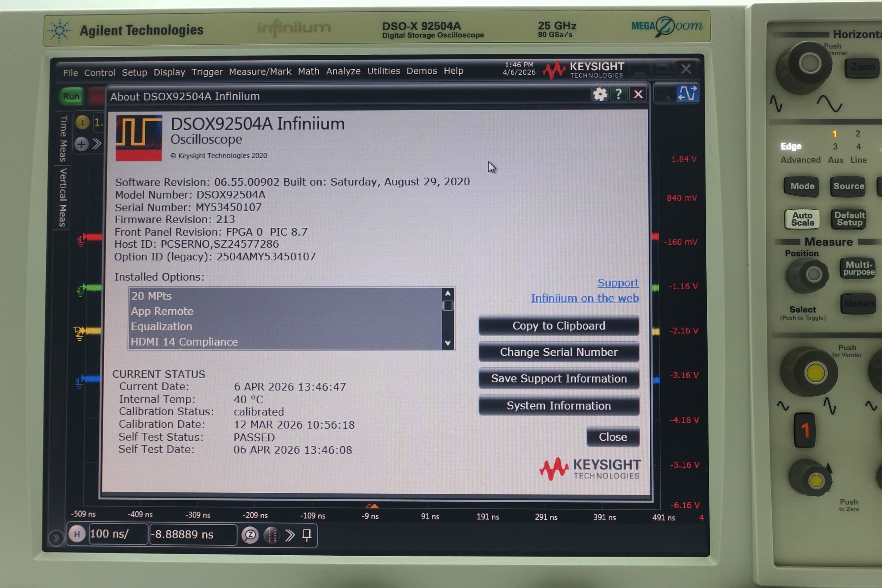Click the oscilloscope app logo in About dialog
Screen dimensions: 882x588
coord(139,138)
